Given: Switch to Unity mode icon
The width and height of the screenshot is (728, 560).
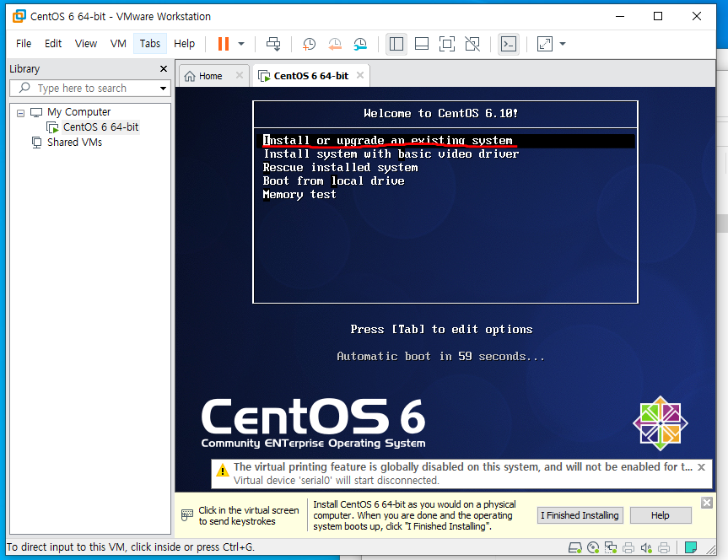Looking at the screenshot, I should pyautogui.click(x=472, y=44).
